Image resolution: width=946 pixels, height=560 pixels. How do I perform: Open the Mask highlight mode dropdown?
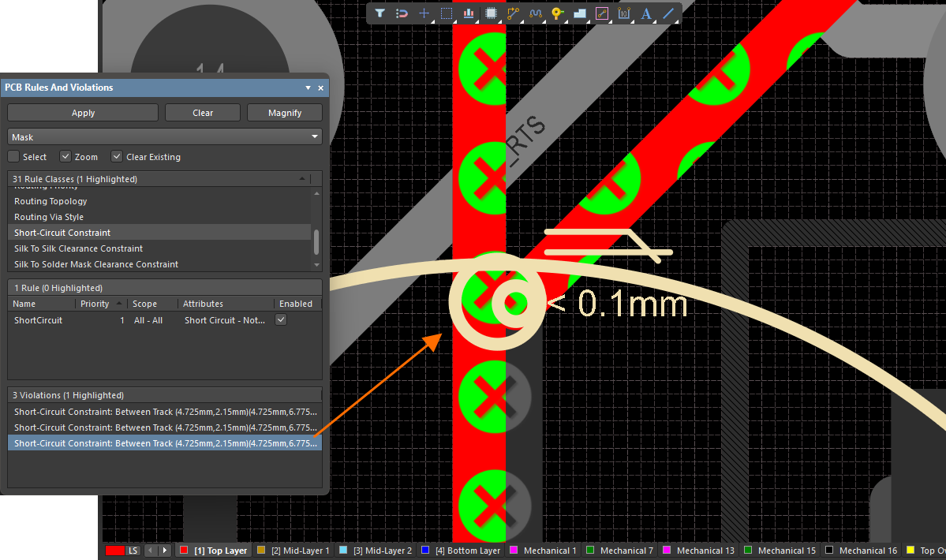pos(165,136)
